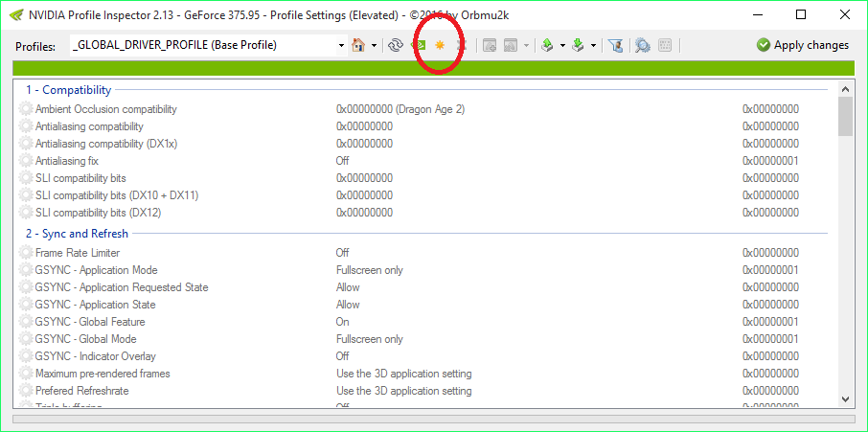868x432 pixels.
Task: Click gear icon beside Prefered Refreshrate
Action: coord(26,391)
